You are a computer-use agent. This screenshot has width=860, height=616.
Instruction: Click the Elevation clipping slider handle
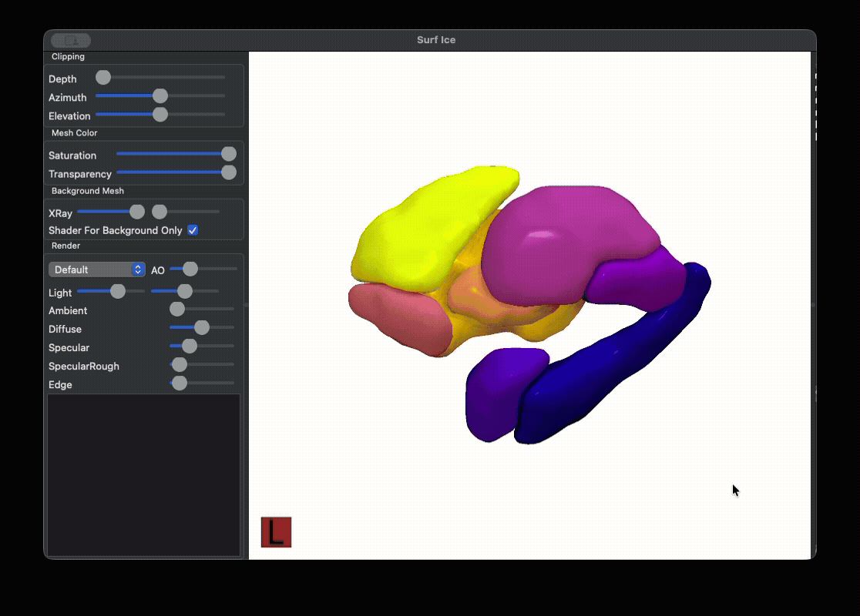click(160, 115)
